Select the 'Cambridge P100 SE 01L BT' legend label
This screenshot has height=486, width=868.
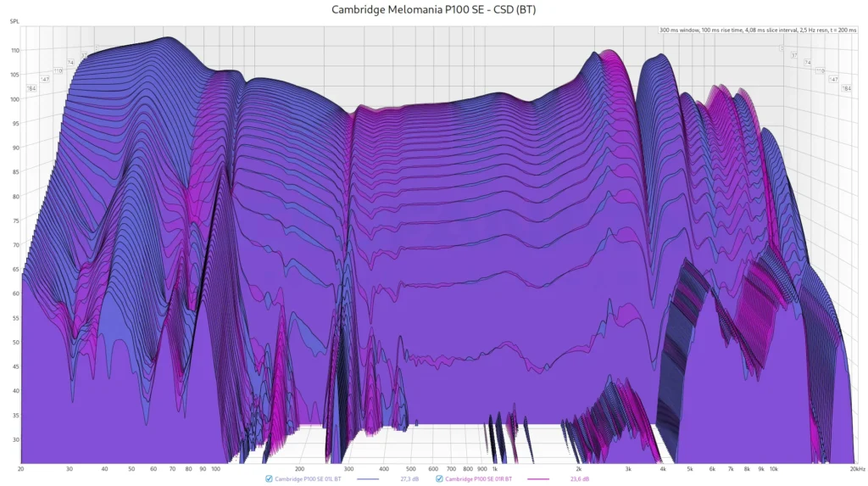tap(308, 479)
